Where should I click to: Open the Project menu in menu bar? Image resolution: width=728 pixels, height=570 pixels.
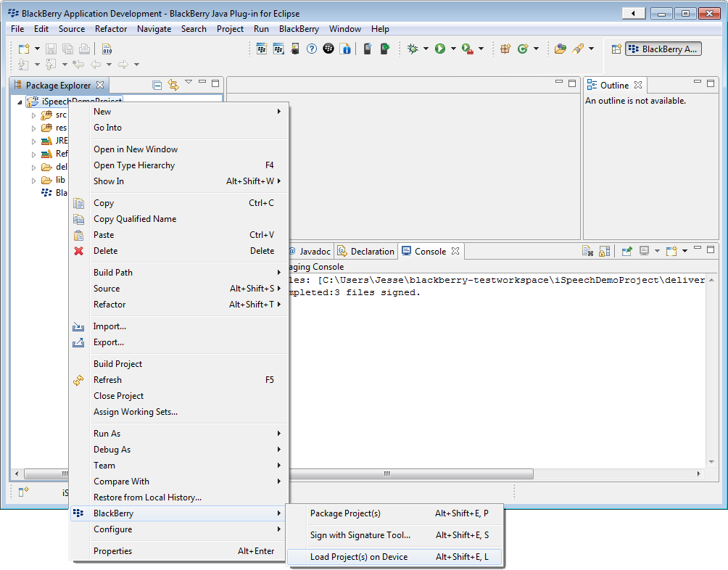pyautogui.click(x=230, y=29)
